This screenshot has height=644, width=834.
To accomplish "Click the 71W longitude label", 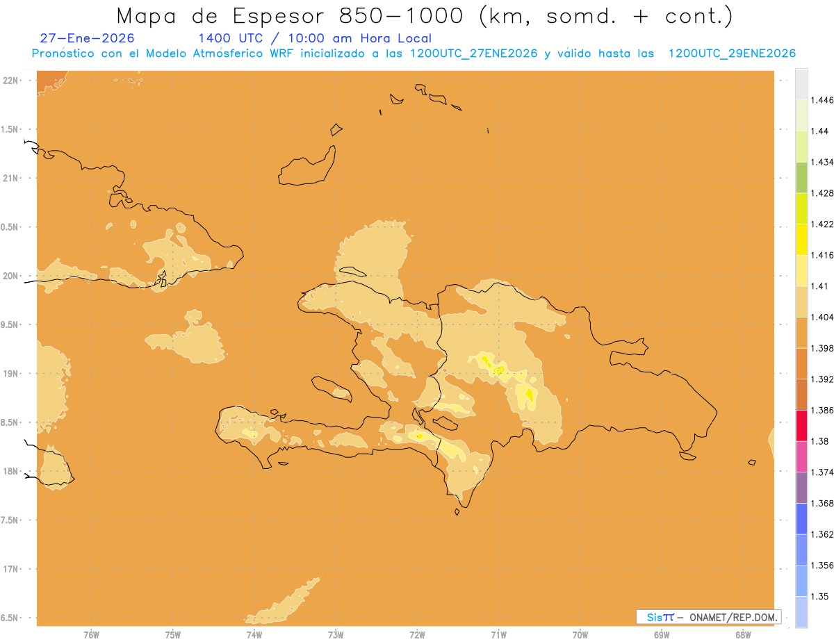I will click(x=498, y=635).
